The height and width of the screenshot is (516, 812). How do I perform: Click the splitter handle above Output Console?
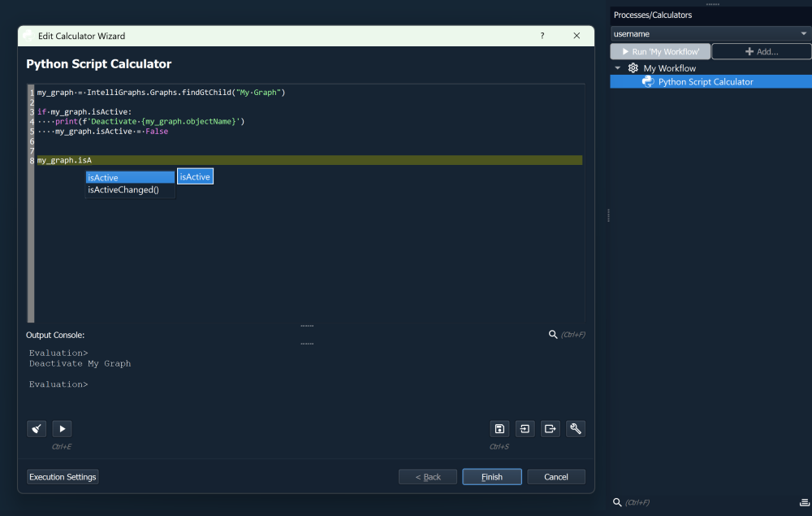click(307, 326)
